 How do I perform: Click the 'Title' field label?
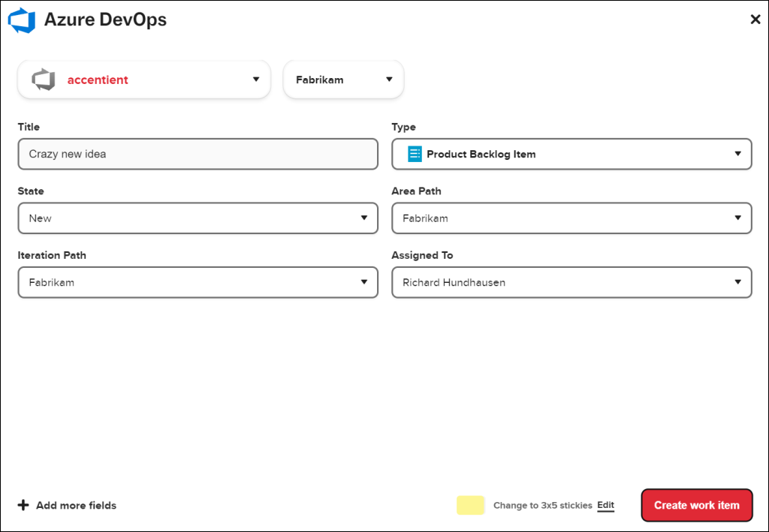click(29, 127)
